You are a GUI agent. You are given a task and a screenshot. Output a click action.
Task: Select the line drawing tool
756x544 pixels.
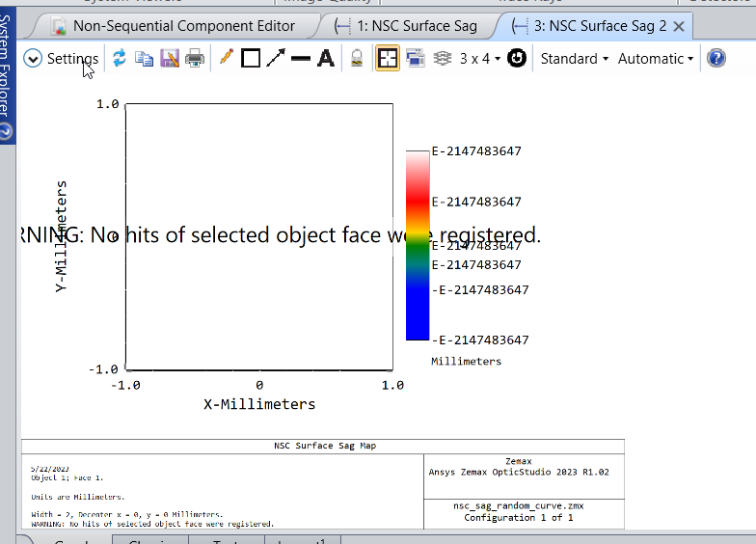coord(301,59)
